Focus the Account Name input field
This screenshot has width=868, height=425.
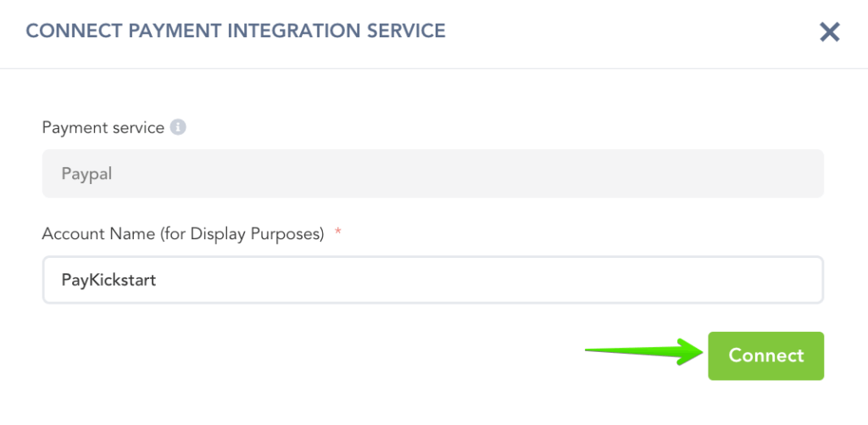point(432,280)
